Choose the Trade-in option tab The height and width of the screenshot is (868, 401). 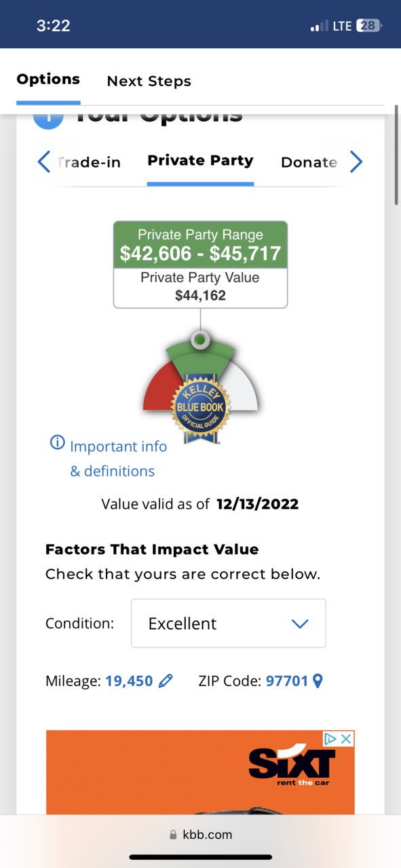point(89,162)
